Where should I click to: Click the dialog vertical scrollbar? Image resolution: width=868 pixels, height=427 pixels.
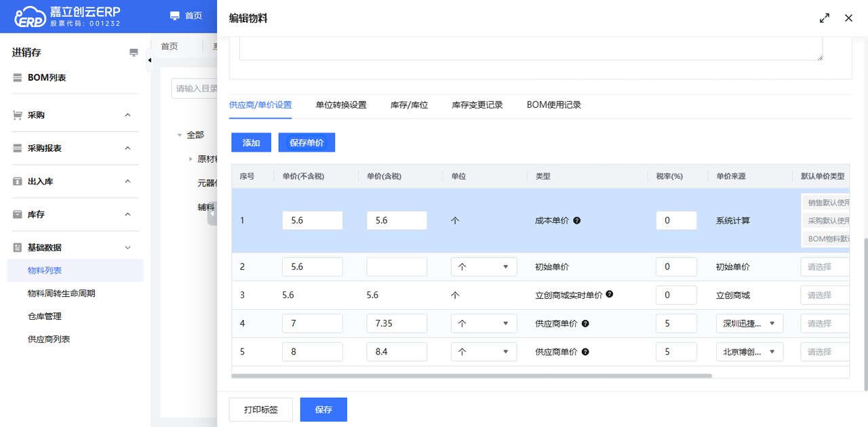[x=865, y=314]
